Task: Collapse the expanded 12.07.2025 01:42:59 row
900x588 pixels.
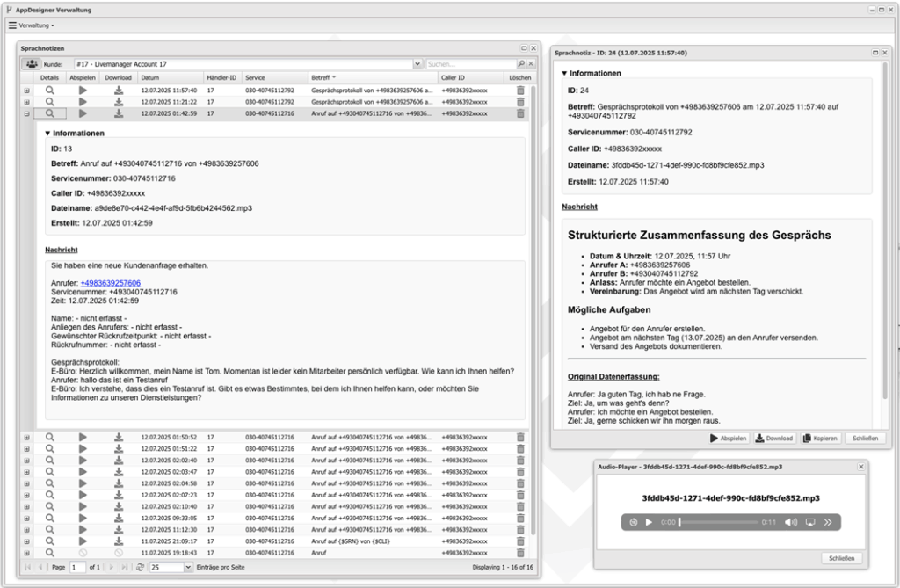Action: pyautogui.click(x=26, y=113)
